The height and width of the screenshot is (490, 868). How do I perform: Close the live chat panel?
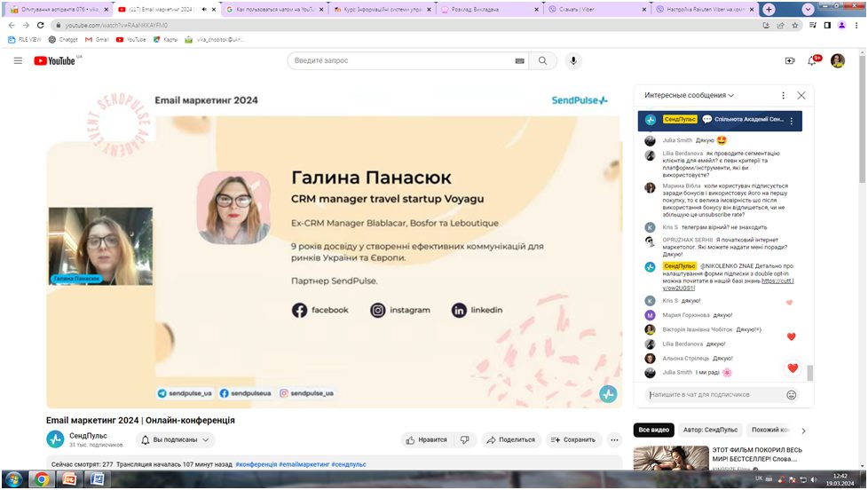pos(801,95)
